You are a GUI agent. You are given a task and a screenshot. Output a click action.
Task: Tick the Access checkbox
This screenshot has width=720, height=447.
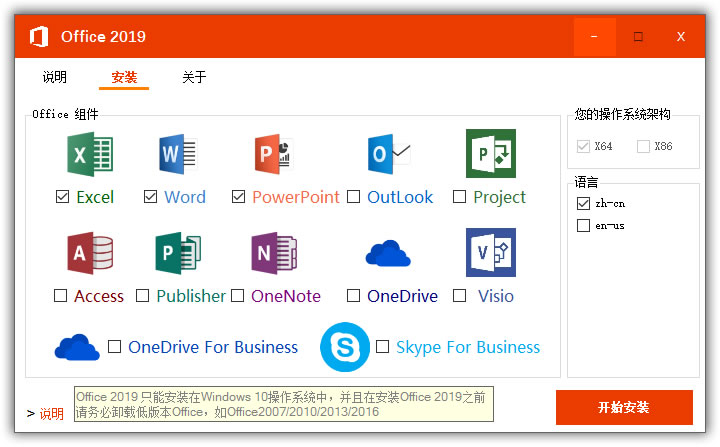tap(61, 295)
